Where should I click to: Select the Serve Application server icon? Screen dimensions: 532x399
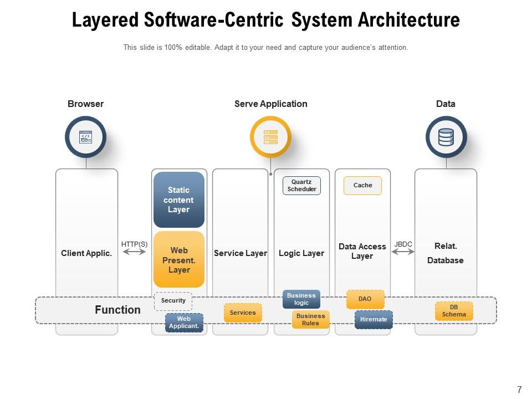coord(270,137)
